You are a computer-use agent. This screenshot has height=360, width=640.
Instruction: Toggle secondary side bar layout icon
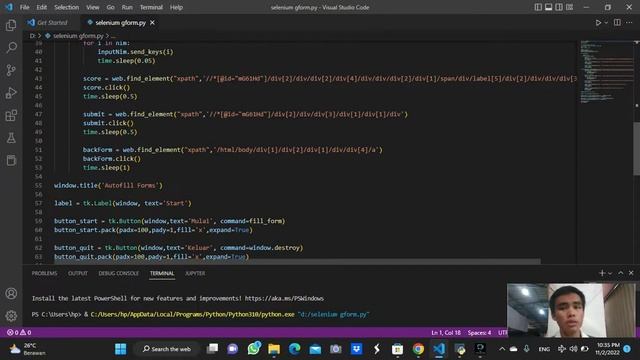click(x=559, y=7)
